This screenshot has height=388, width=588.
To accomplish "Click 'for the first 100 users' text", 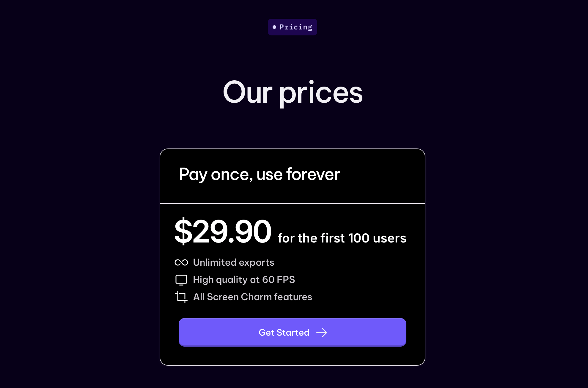I will pos(342,238).
